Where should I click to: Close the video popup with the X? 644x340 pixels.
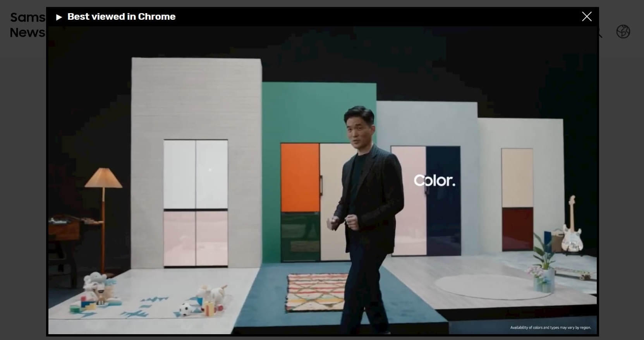(586, 17)
